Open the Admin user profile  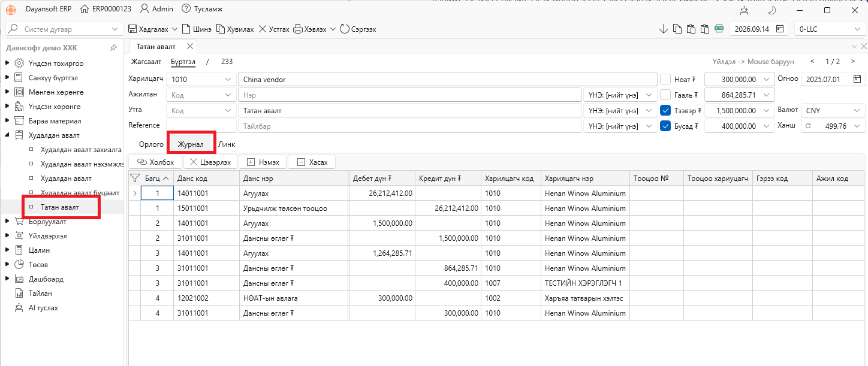[157, 9]
